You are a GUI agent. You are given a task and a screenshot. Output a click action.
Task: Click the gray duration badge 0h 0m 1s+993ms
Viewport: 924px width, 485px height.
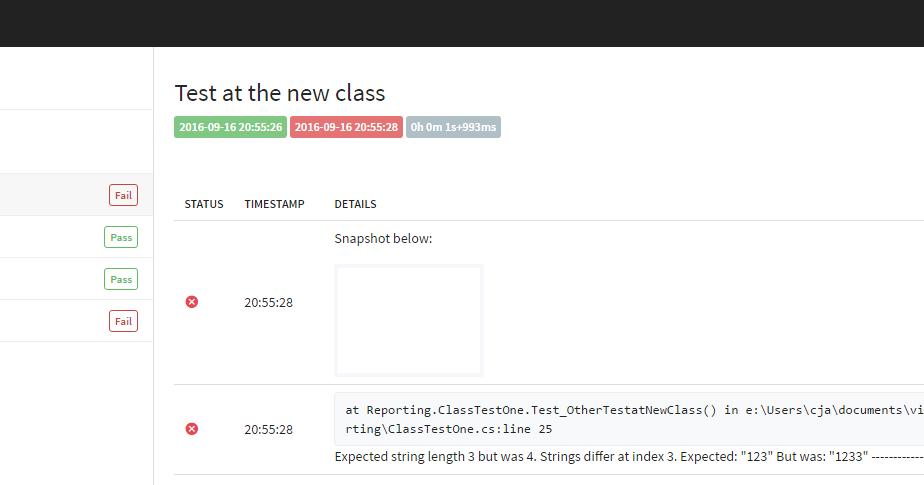pos(453,127)
